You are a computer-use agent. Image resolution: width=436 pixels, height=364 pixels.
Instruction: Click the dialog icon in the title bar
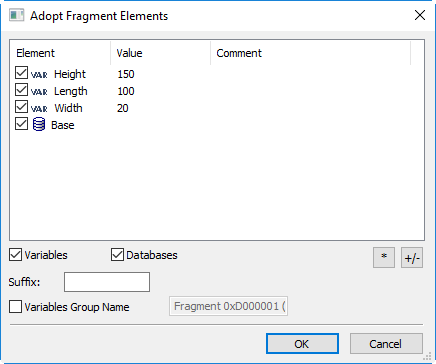pos(16,15)
